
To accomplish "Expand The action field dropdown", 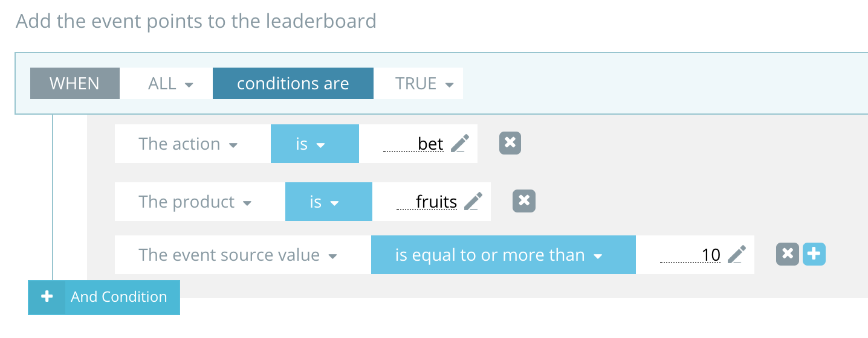I will [x=188, y=144].
